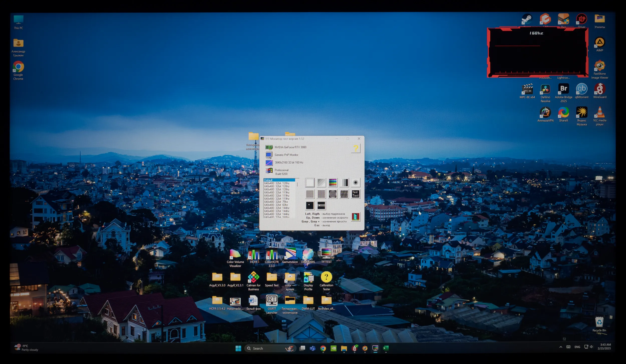Open the DisplayCAL desktop icon
Image resolution: width=626 pixels, height=364 pixels.
tap(308, 256)
